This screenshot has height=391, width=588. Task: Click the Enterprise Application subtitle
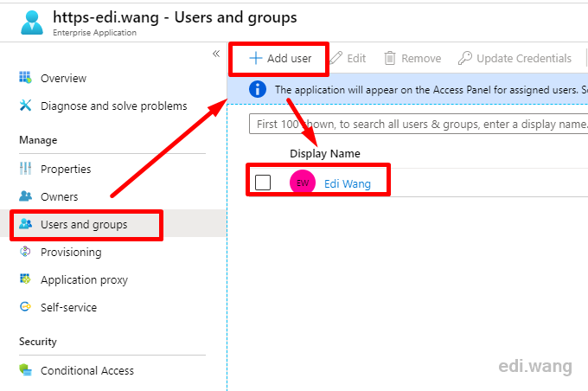point(94,33)
